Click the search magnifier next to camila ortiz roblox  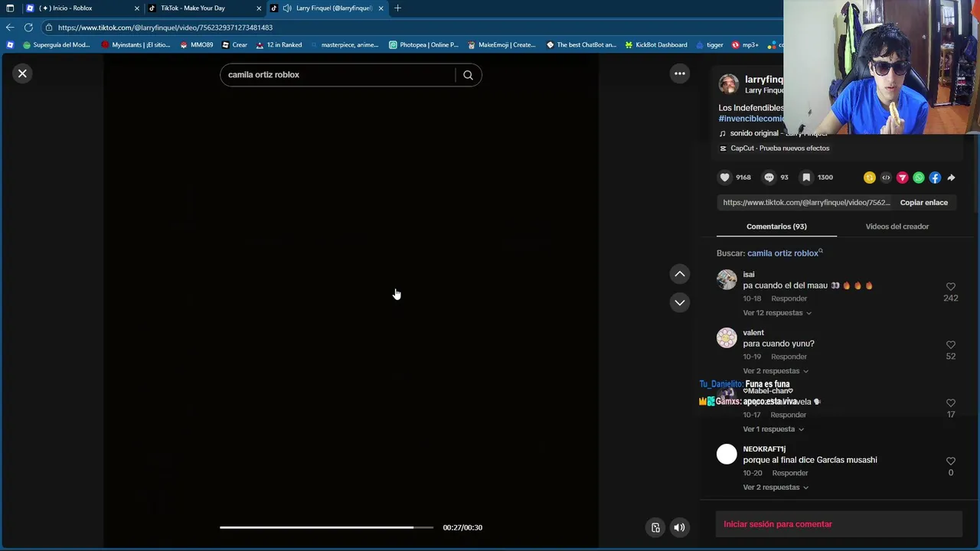point(468,75)
